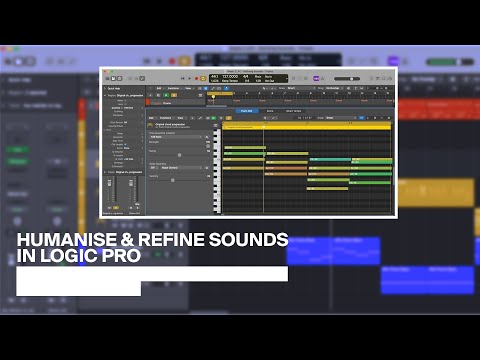This screenshot has width=480, height=360.
Task: Toggle the purple Count-in button in front window
Action: click(316, 79)
